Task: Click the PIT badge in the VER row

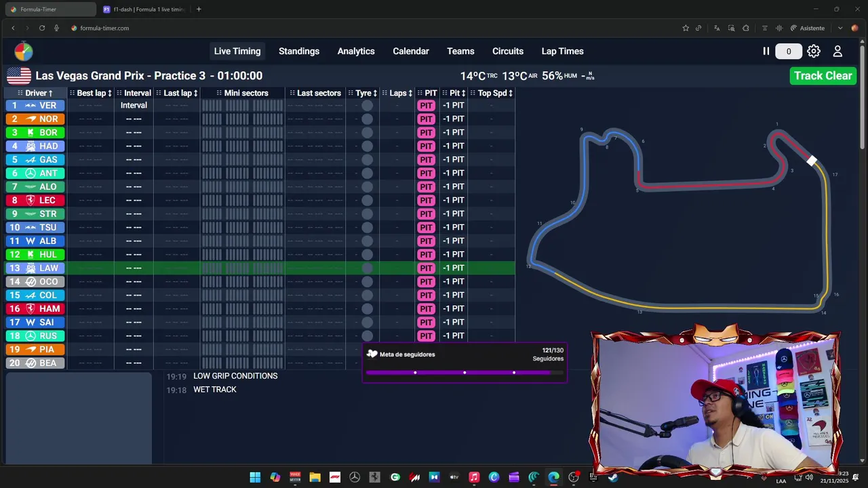Action: coord(426,106)
